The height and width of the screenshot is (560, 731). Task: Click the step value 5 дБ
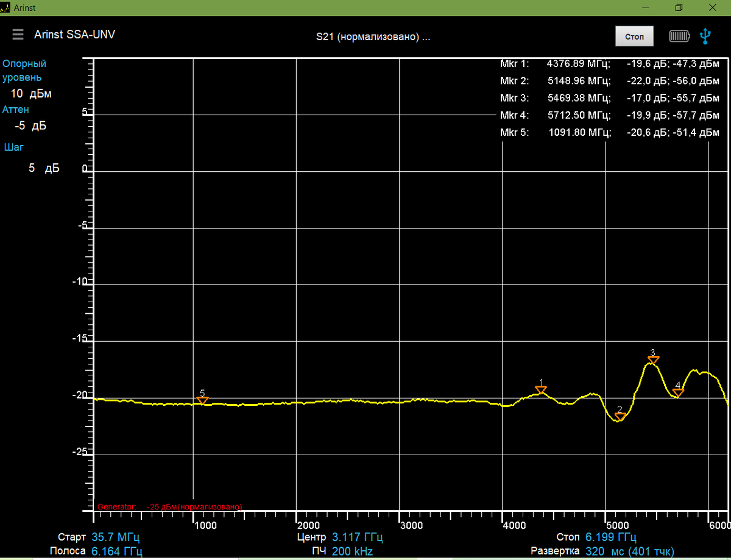pos(44,168)
